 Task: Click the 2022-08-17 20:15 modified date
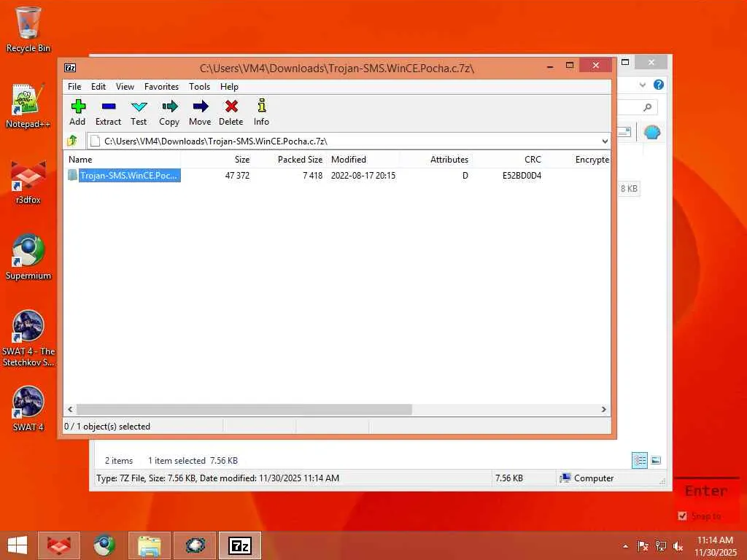click(x=363, y=176)
